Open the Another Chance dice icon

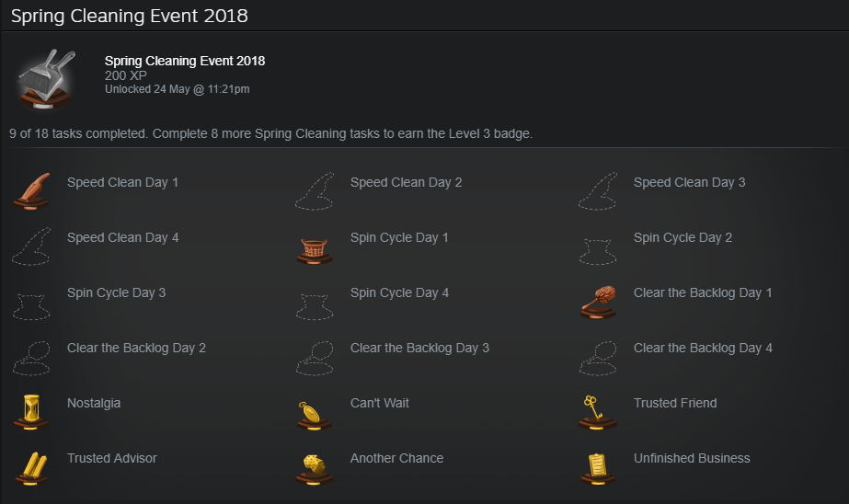click(x=315, y=469)
